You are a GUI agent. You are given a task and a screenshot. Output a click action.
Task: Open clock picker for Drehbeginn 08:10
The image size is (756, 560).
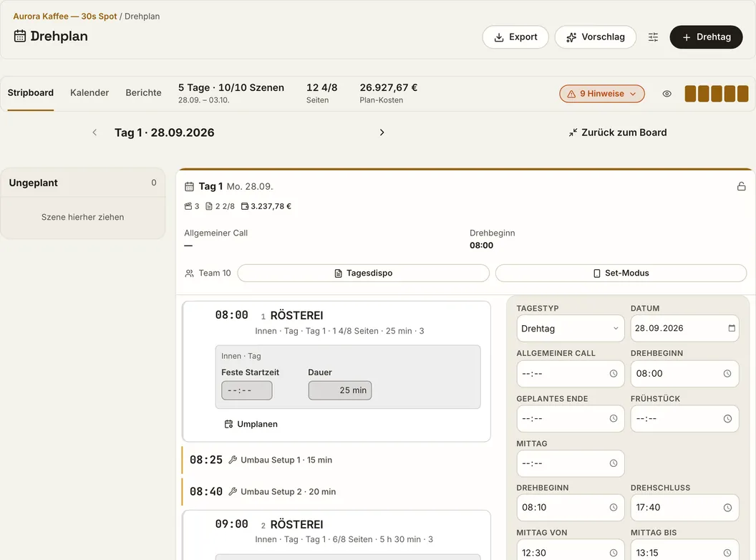[614, 508]
